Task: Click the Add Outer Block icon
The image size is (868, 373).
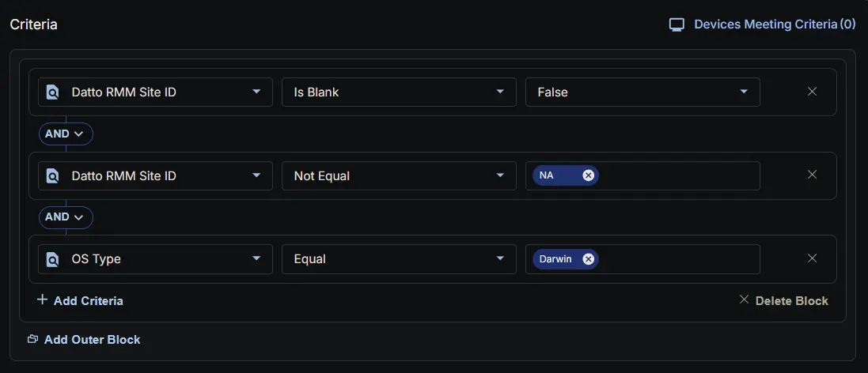Action: (32, 339)
